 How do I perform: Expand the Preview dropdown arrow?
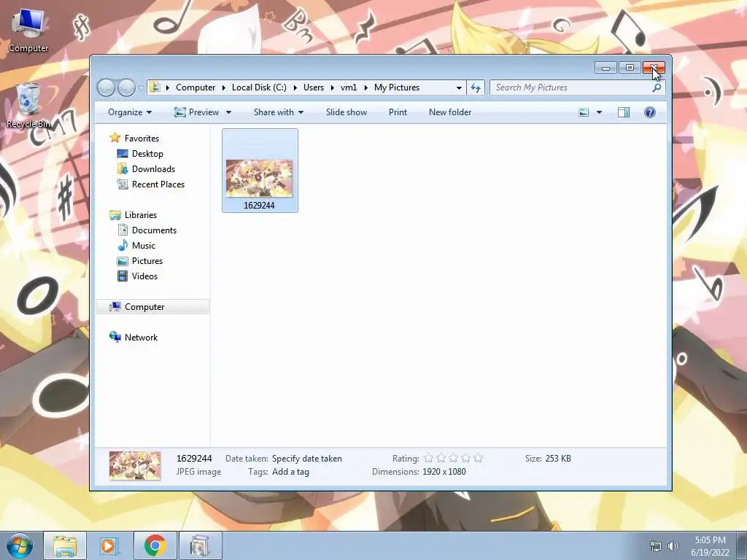(x=228, y=112)
